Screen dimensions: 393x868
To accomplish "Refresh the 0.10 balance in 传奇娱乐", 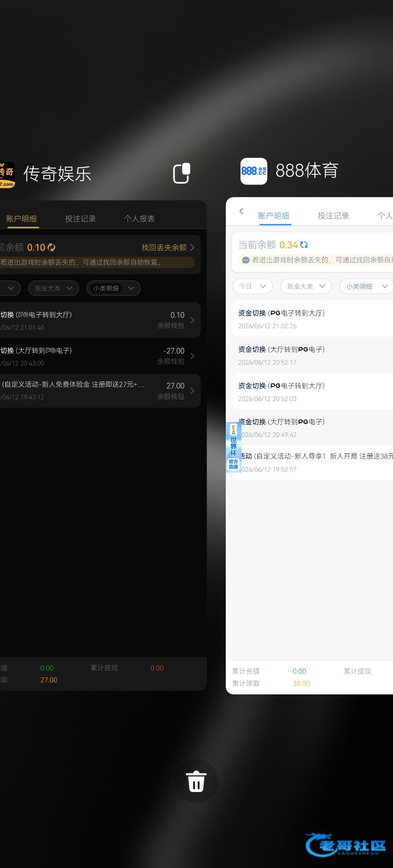I will click(51, 247).
